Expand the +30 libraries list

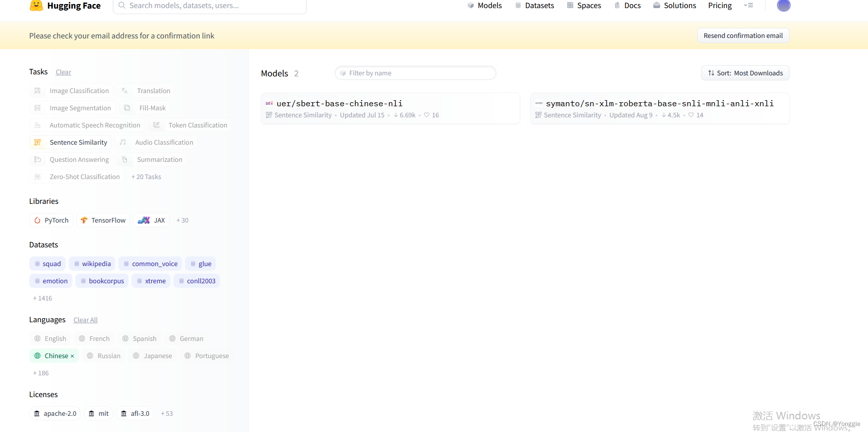[182, 221]
